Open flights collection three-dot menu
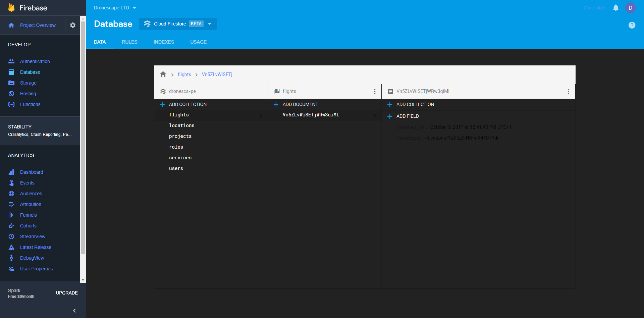This screenshot has width=644, height=318. pyautogui.click(x=375, y=92)
